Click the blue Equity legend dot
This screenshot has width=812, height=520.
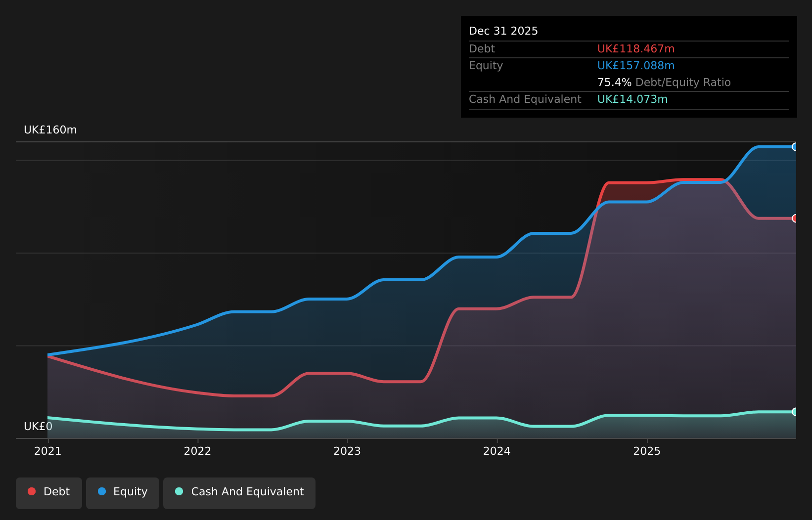pos(102,491)
